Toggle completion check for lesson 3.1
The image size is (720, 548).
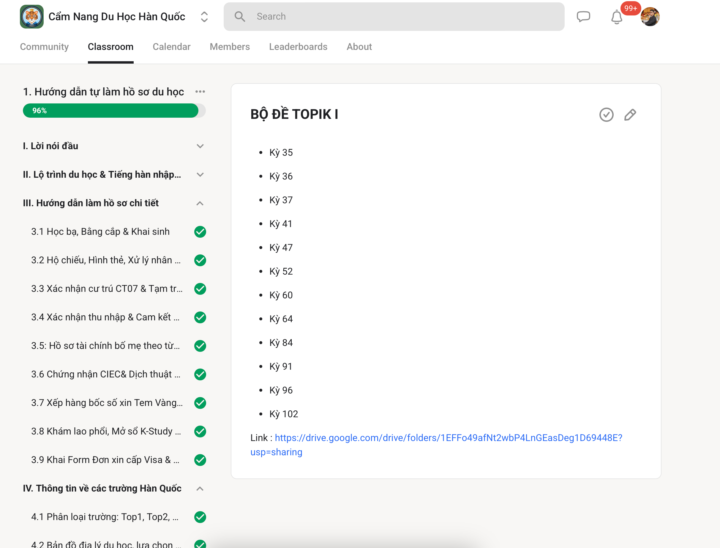pyautogui.click(x=200, y=232)
